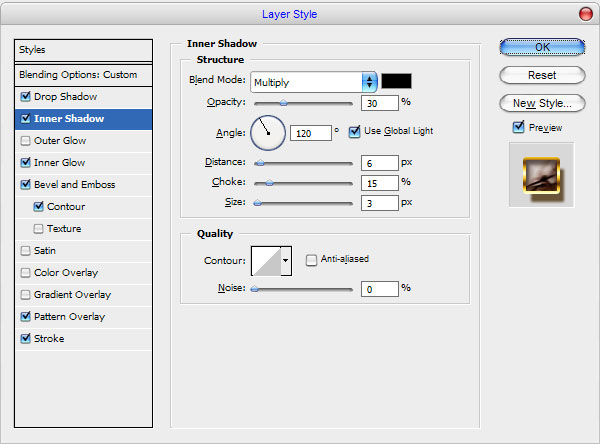
Task: Expand the contour picker arrow
Action: [x=286, y=261]
